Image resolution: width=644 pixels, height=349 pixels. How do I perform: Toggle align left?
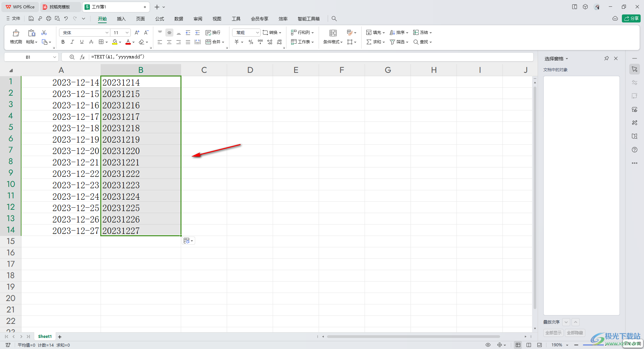(x=160, y=42)
